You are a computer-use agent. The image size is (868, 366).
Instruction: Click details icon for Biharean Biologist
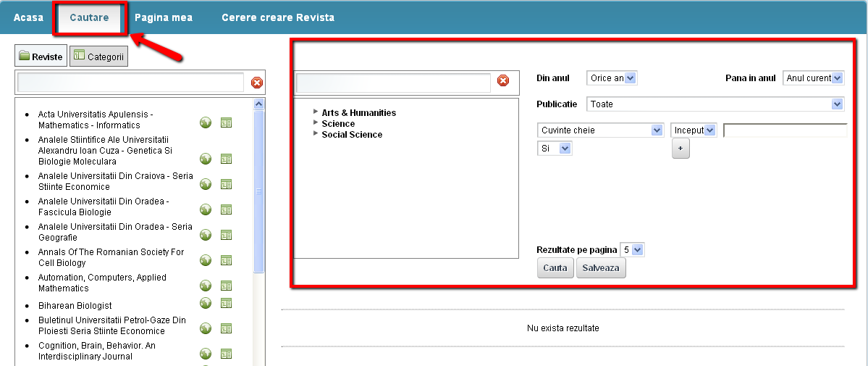click(226, 303)
